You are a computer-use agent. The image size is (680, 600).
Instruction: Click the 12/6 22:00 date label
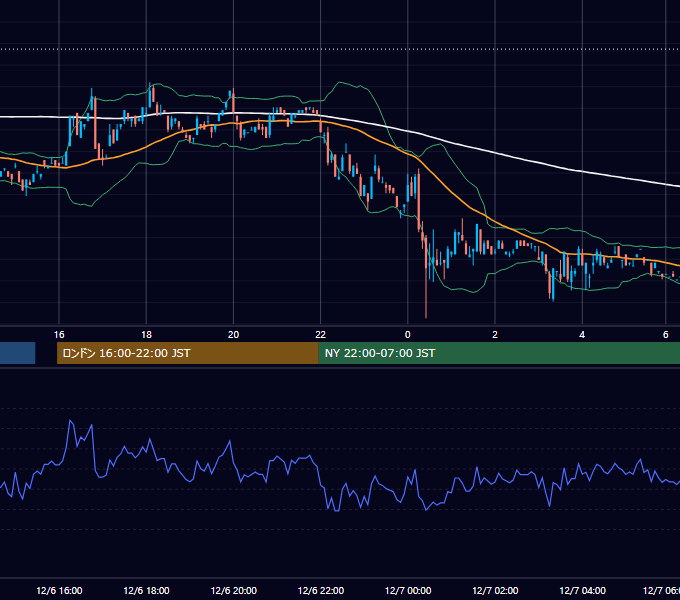[x=320, y=590]
